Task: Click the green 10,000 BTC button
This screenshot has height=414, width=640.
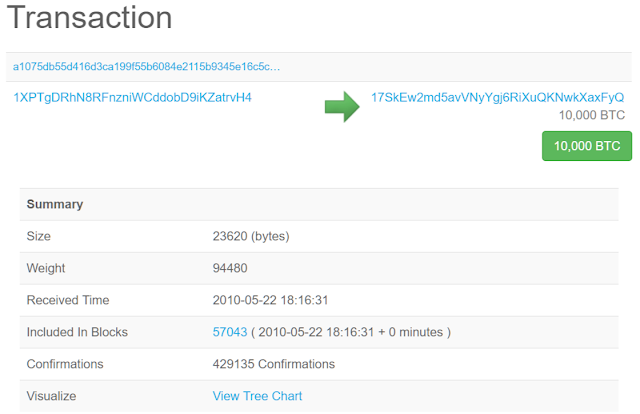Action: [x=587, y=146]
